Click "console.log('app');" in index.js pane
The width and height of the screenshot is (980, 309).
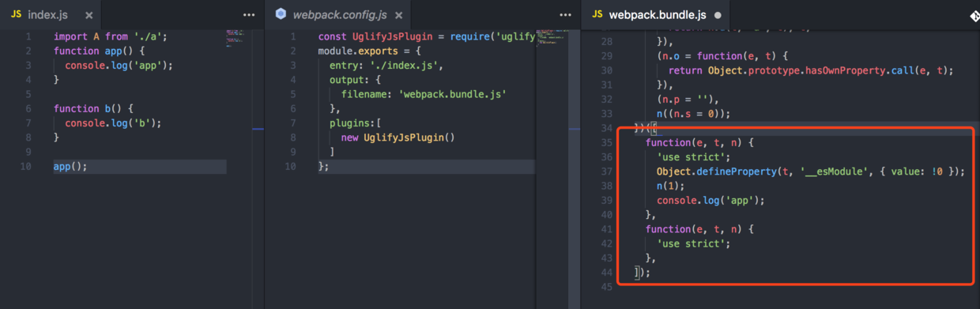(x=119, y=66)
